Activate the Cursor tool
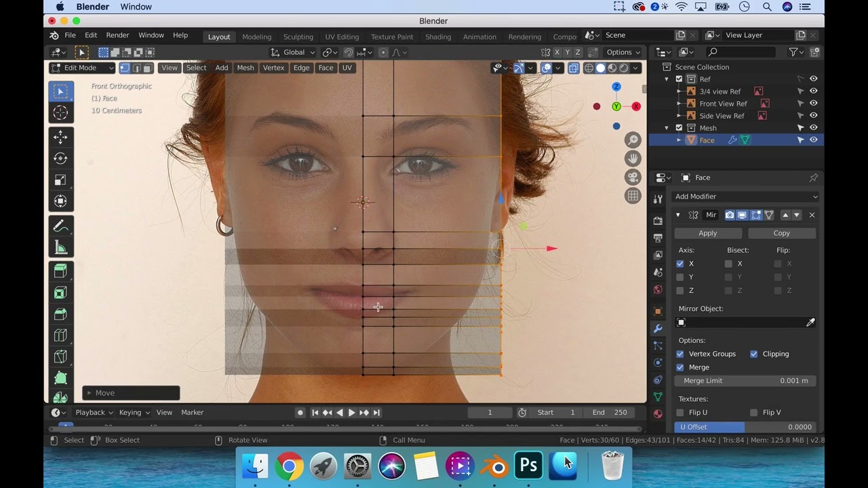 pyautogui.click(x=60, y=113)
